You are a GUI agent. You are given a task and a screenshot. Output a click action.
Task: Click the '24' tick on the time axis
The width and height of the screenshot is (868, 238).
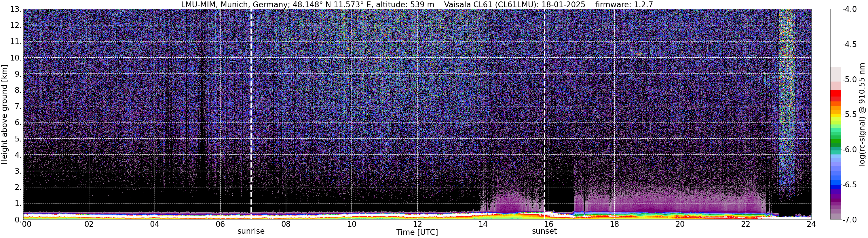(811, 224)
